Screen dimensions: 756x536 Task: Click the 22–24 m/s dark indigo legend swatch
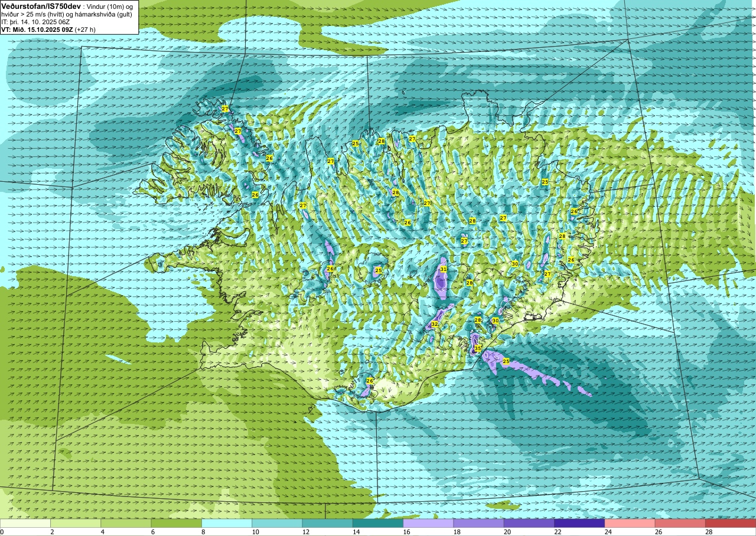tap(579, 523)
